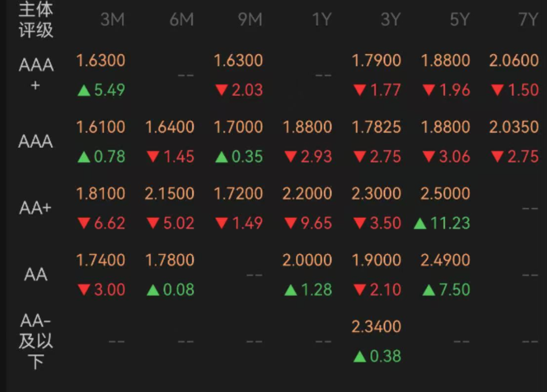Click the 主体评级 header label
The image size is (547, 392).
36,20
